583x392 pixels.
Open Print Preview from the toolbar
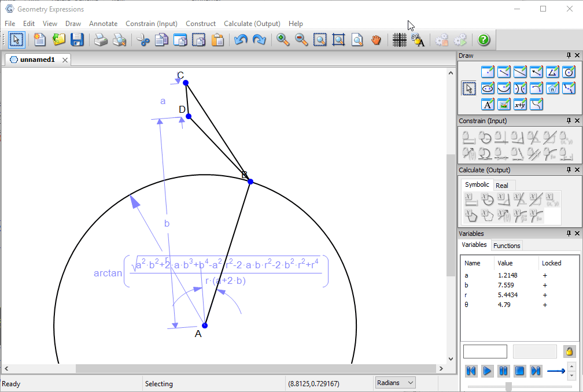pos(119,40)
